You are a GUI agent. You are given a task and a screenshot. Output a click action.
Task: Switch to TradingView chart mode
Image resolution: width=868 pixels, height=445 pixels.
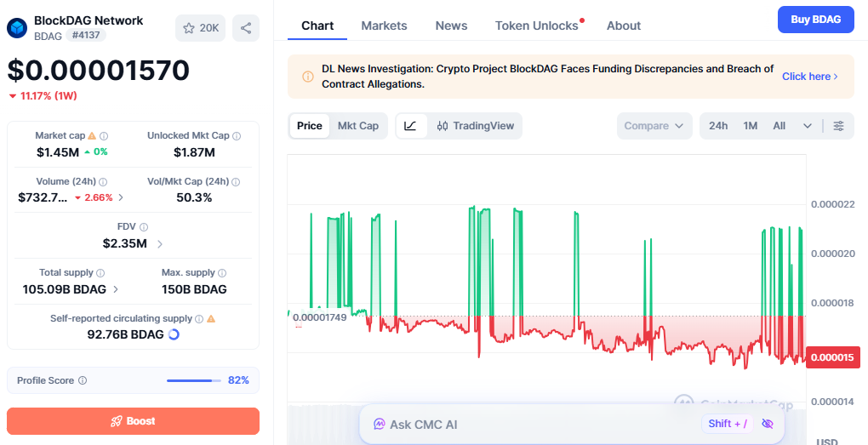click(x=476, y=126)
